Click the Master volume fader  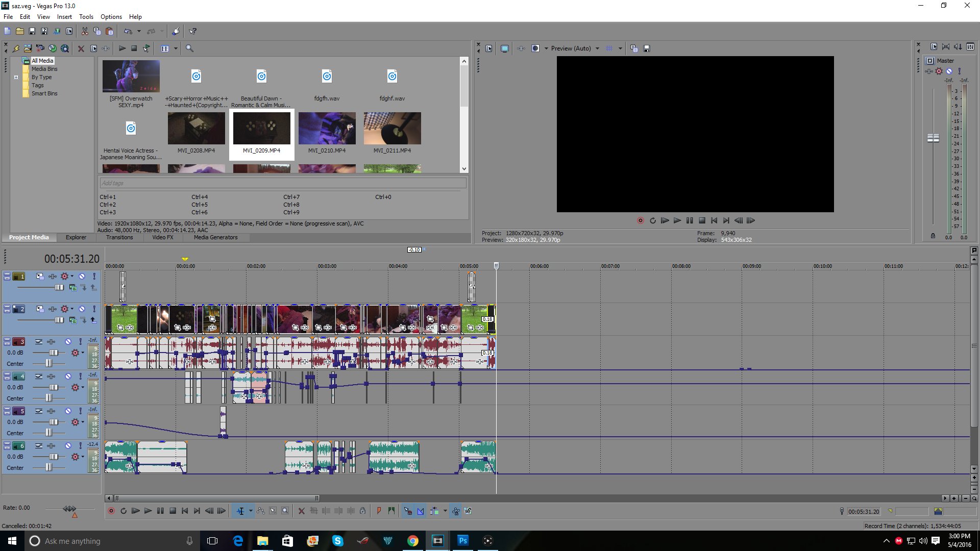click(x=933, y=137)
